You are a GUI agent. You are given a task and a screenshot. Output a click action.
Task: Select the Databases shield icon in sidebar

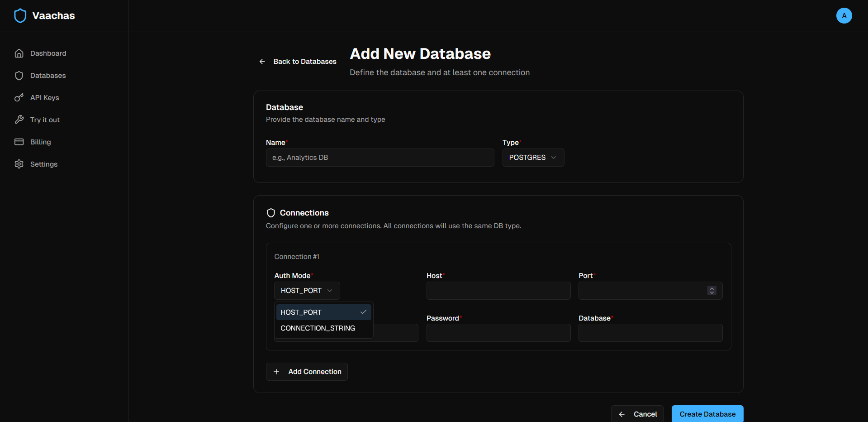point(19,75)
